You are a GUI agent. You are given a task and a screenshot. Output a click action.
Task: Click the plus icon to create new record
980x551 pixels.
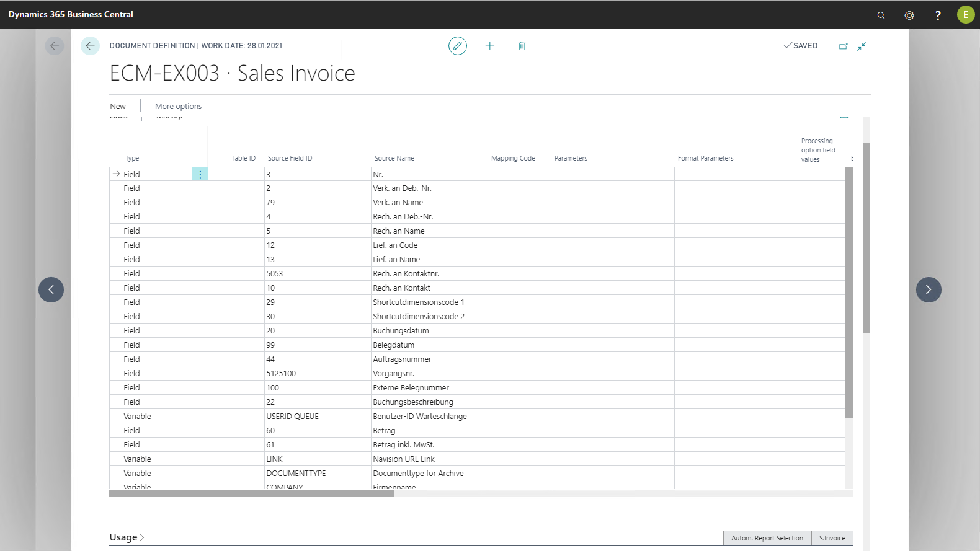coord(490,46)
